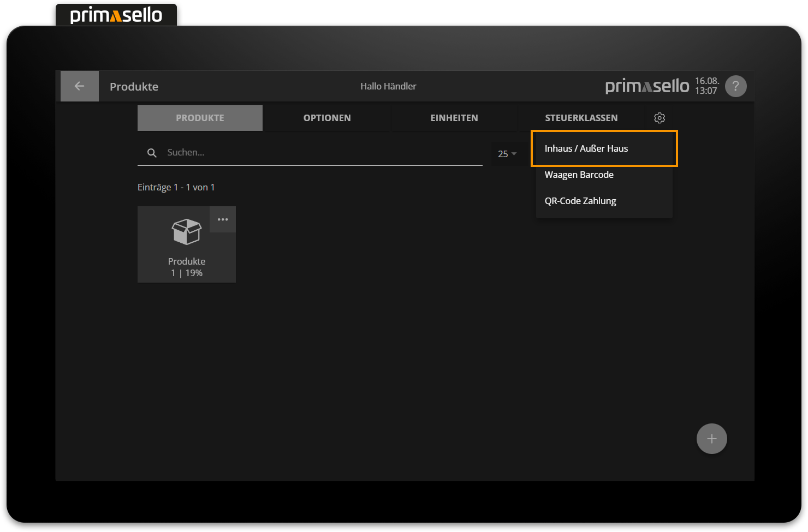Open QR-Code Zahlung menu option
This screenshot has width=808, height=532.
tap(580, 201)
